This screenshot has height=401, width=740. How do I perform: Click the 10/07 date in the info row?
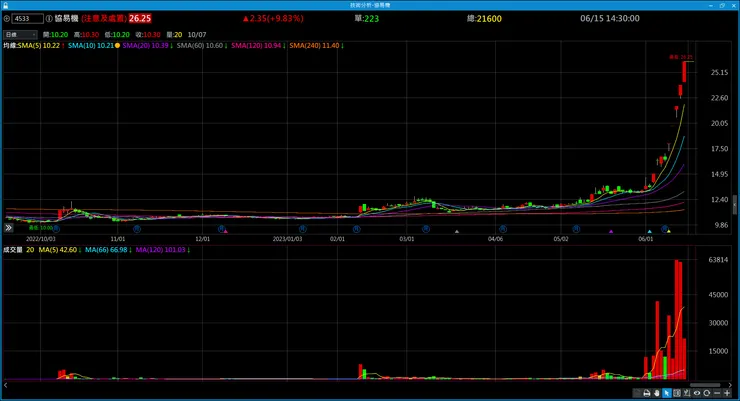tap(197, 34)
